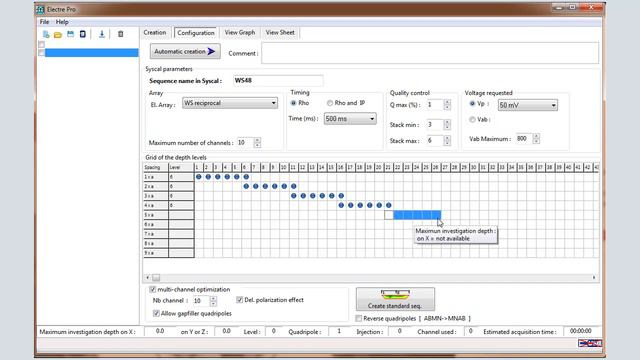The height and width of the screenshot is (360, 640).
Task: Click the Level column header
Action: (181, 167)
